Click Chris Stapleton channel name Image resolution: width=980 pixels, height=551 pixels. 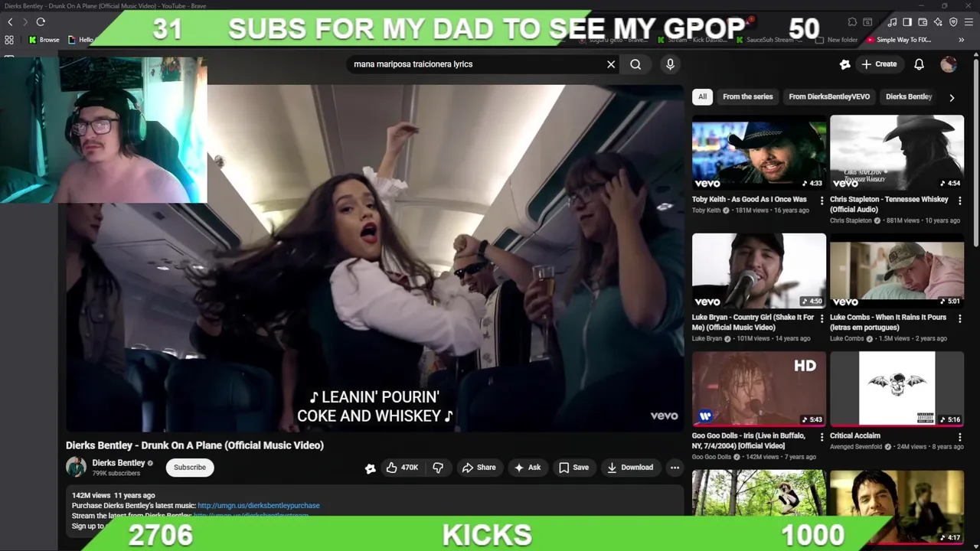click(851, 220)
